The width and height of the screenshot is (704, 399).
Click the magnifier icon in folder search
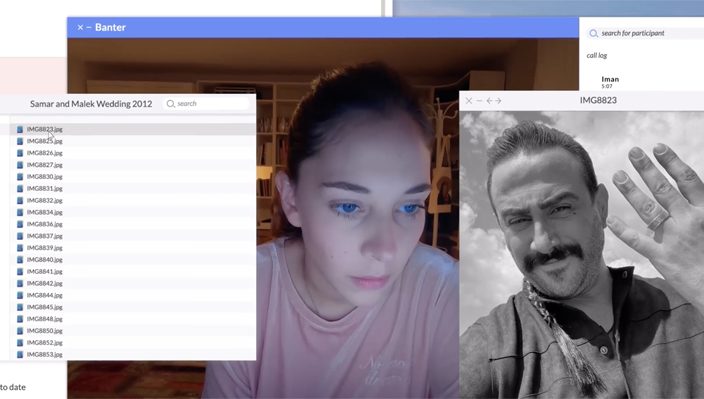tap(171, 104)
